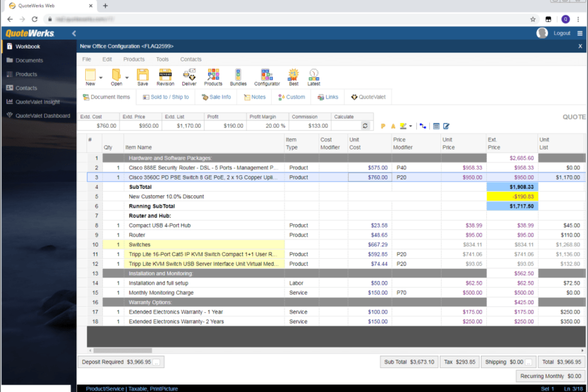Open Shipping options with the ellipsis button
Image resolution: width=588 pixels, height=392 pixels.
528,362
